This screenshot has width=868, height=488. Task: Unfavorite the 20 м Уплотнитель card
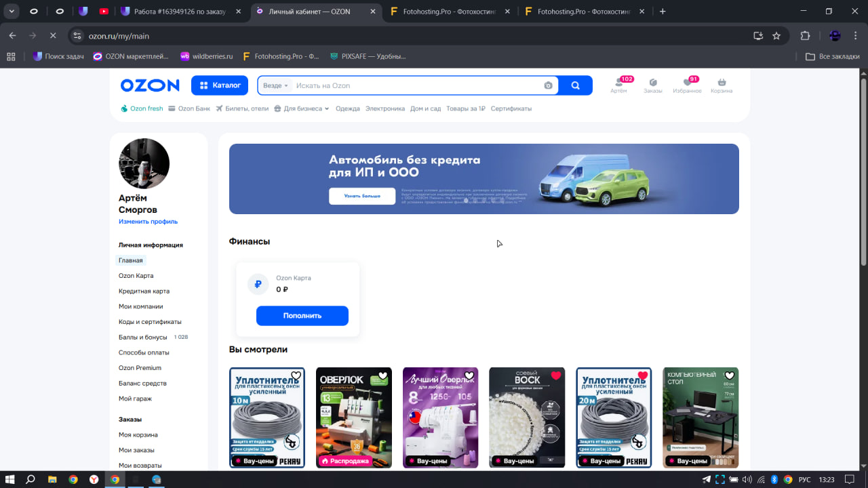tap(643, 375)
